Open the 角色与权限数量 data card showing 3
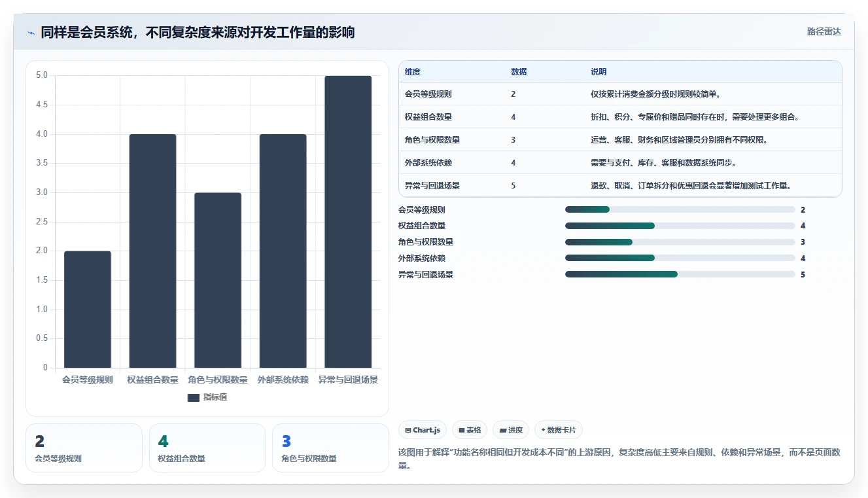The image size is (868, 498). pos(330,448)
